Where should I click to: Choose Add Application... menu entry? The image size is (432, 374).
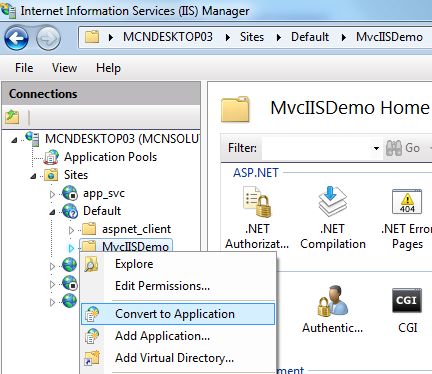pyautogui.click(x=178, y=336)
